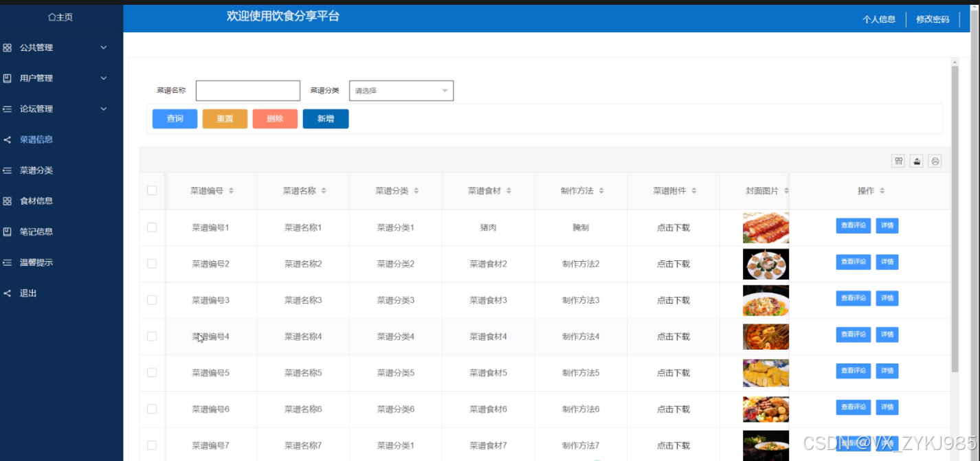
Task: Click 查看评论 for 菜谱名称1
Action: coord(854,225)
